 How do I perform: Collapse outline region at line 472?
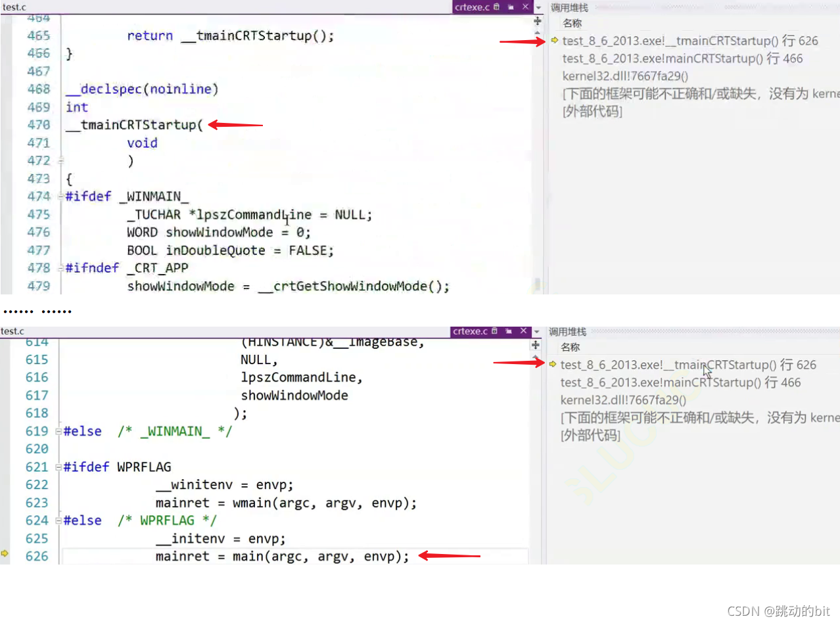(60, 160)
